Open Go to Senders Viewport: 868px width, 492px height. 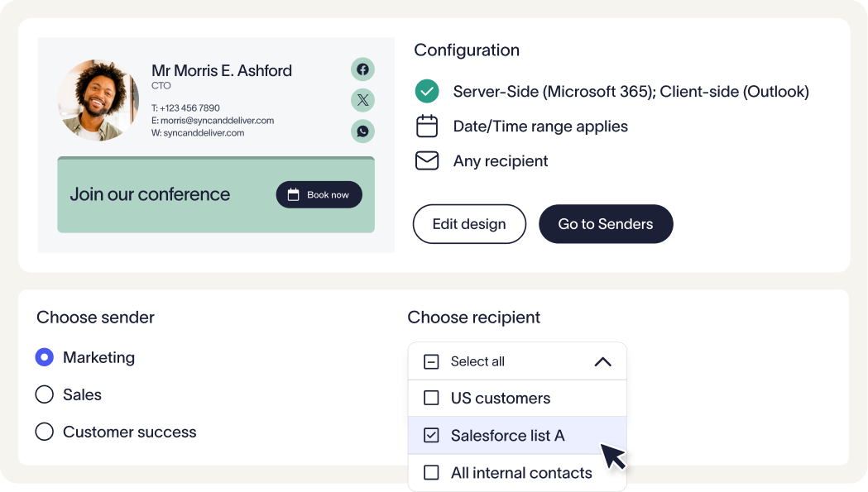[606, 224]
